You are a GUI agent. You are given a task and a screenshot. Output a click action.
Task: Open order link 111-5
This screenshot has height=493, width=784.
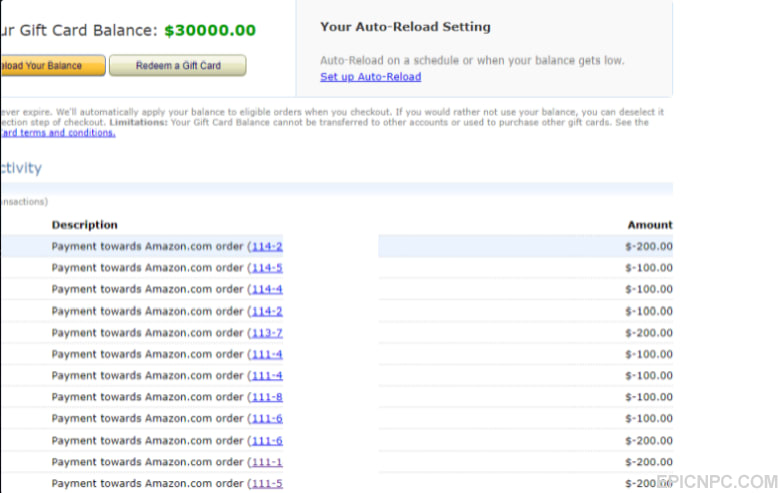pos(267,484)
